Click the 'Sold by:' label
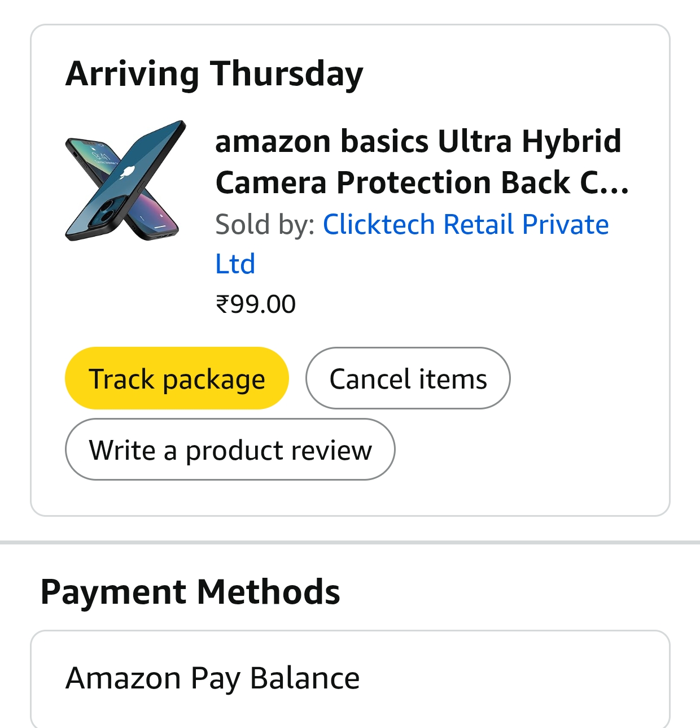Viewport: 700px width, 728px height. coord(264,224)
